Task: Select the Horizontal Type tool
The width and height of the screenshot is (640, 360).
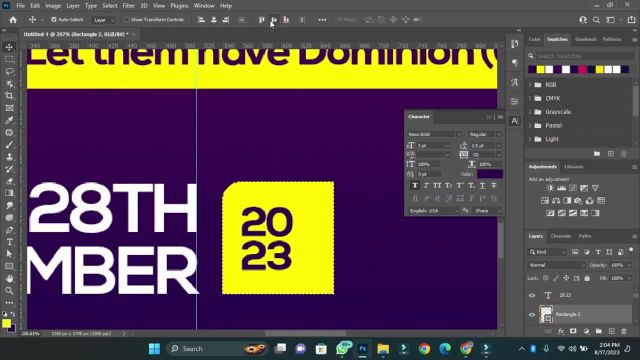Action: pyautogui.click(x=9, y=242)
